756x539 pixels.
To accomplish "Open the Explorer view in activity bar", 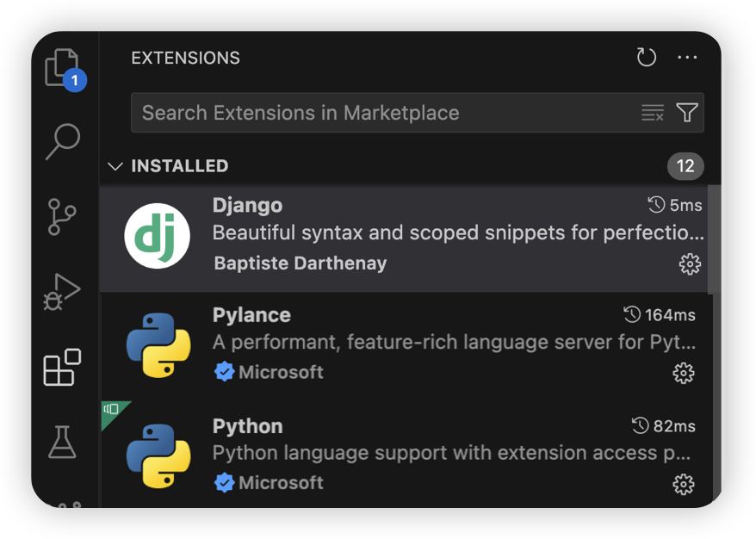I will tap(63, 69).
